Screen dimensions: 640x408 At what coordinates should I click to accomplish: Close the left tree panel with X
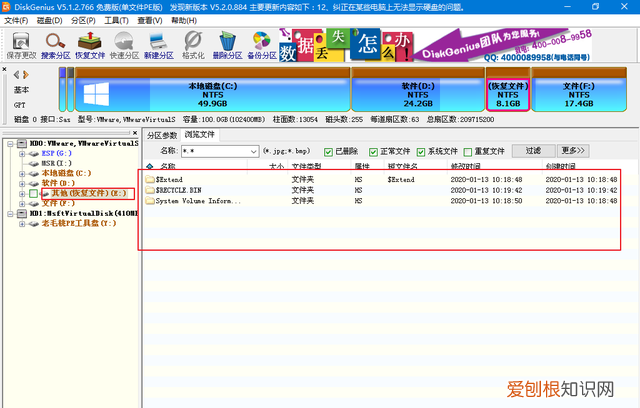click(x=135, y=133)
